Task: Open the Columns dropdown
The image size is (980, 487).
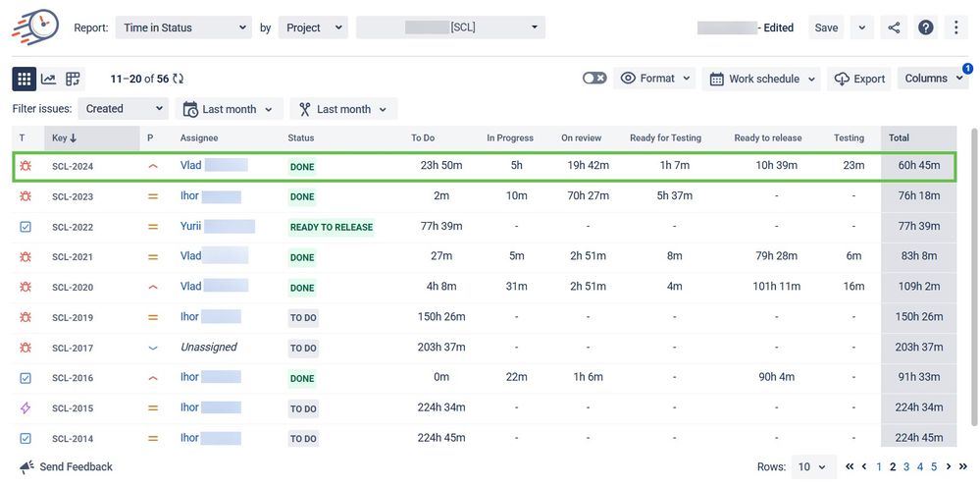Action: [933, 79]
